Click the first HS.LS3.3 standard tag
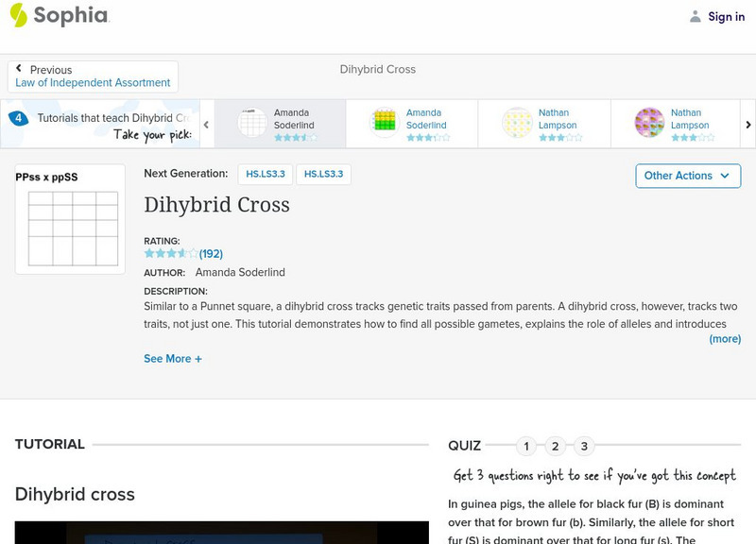This screenshot has width=756, height=544. (x=266, y=174)
